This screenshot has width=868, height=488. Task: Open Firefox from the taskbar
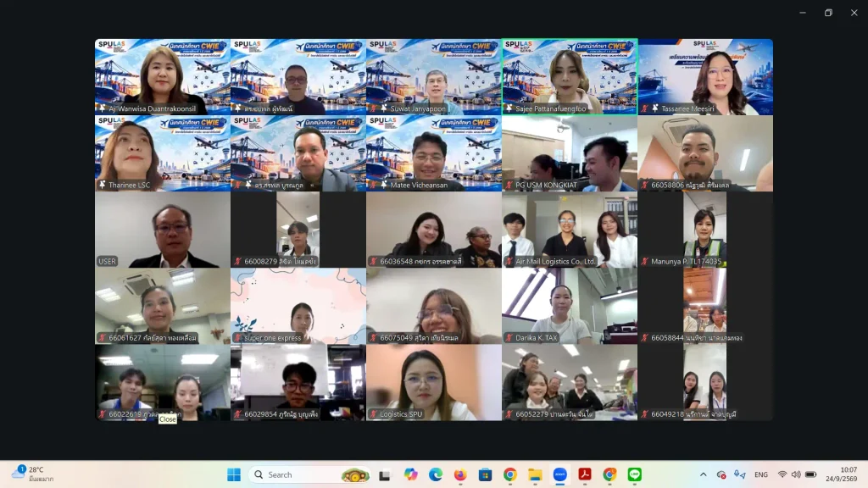tap(460, 474)
